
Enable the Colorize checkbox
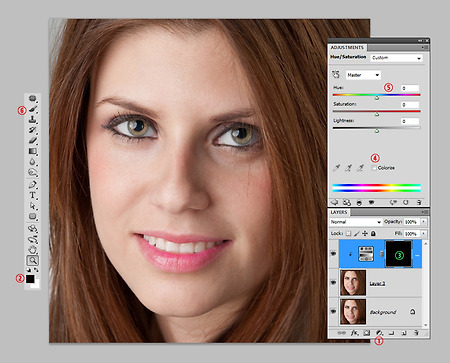pyautogui.click(x=374, y=168)
